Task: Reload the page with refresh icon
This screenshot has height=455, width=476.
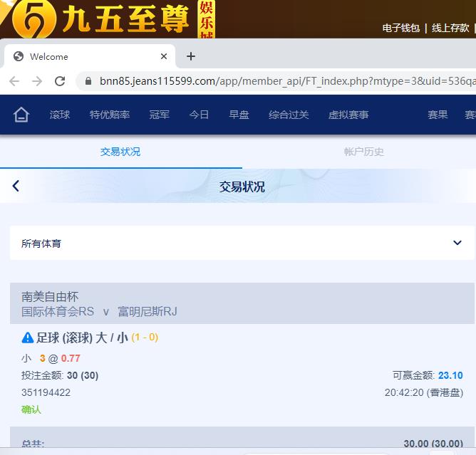Action: (60, 81)
